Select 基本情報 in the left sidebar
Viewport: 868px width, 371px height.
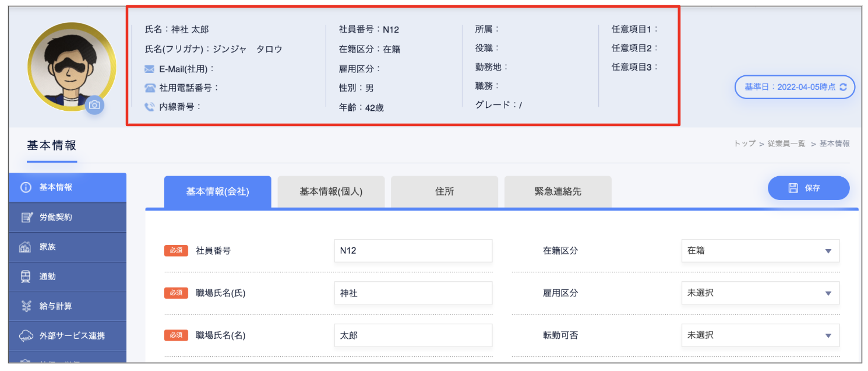click(x=68, y=188)
